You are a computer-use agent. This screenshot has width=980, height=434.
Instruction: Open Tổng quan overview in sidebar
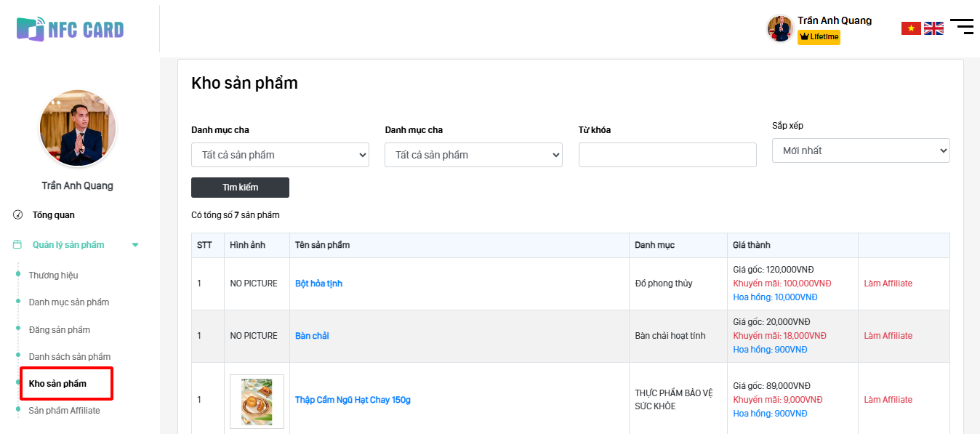(53, 215)
